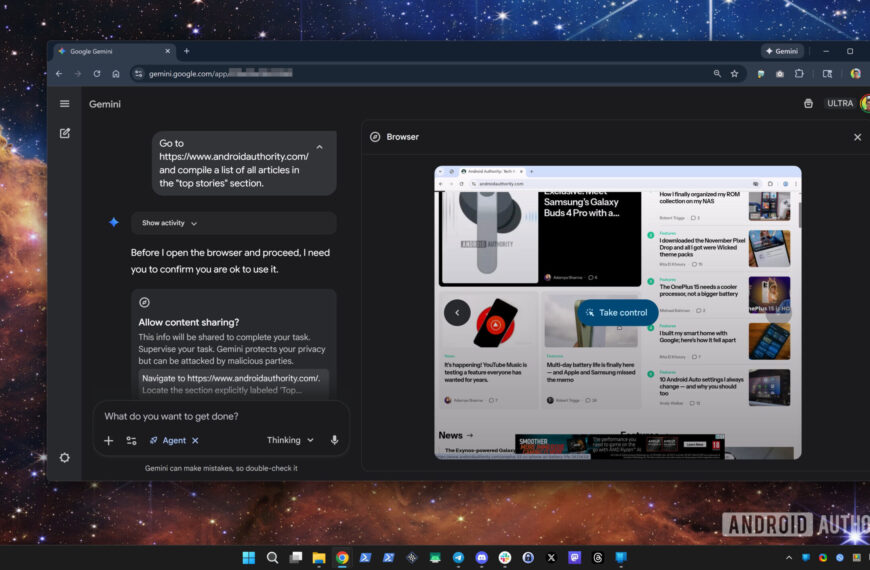Viewport: 870px width, 570px height.
Task: Click the zoom magnifier icon in address bar
Action: (x=717, y=74)
